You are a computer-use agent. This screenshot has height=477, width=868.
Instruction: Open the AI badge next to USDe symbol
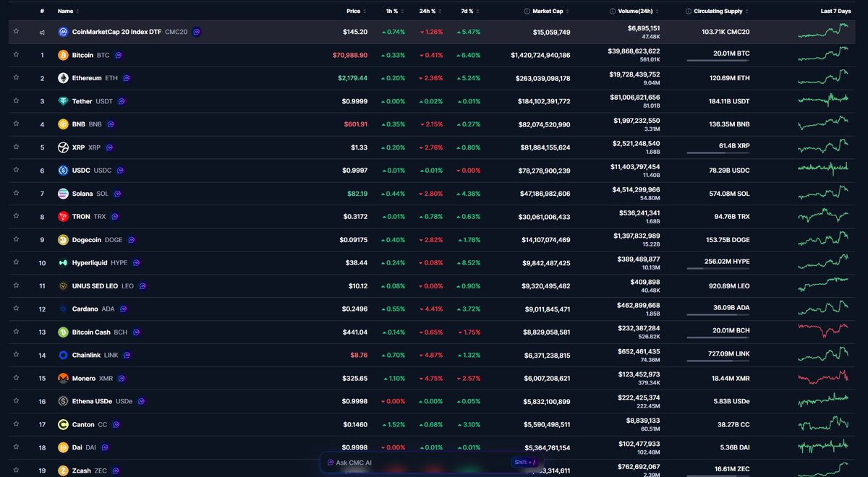[x=141, y=402]
